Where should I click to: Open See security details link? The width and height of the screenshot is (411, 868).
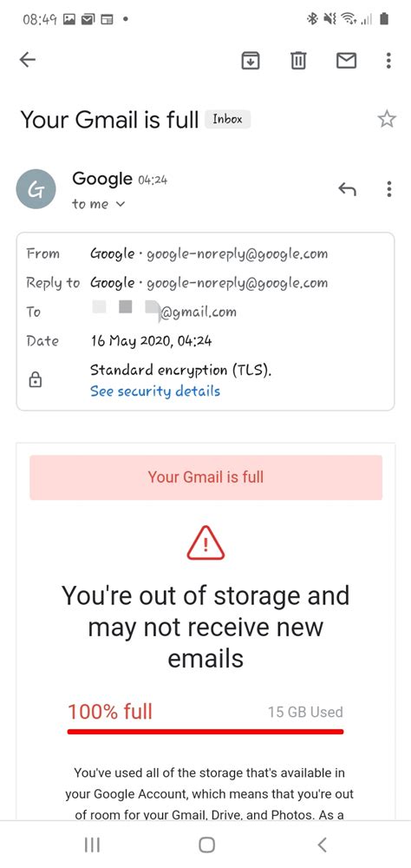[x=155, y=391]
